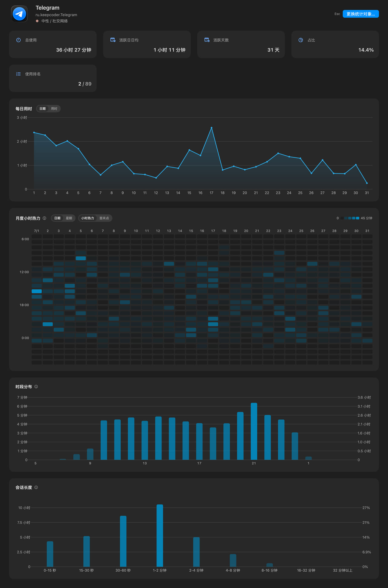Click the day 17 peak point on daily chart
The image size is (388, 588).
[x=212, y=128]
